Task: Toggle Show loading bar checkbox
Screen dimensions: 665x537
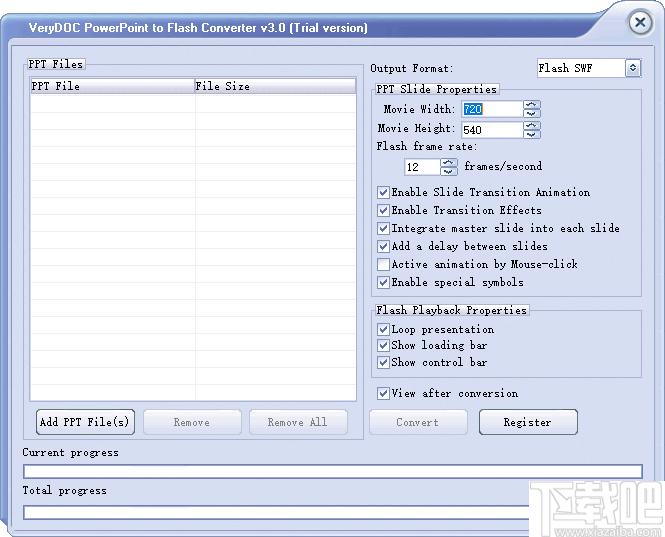Action: [383, 346]
